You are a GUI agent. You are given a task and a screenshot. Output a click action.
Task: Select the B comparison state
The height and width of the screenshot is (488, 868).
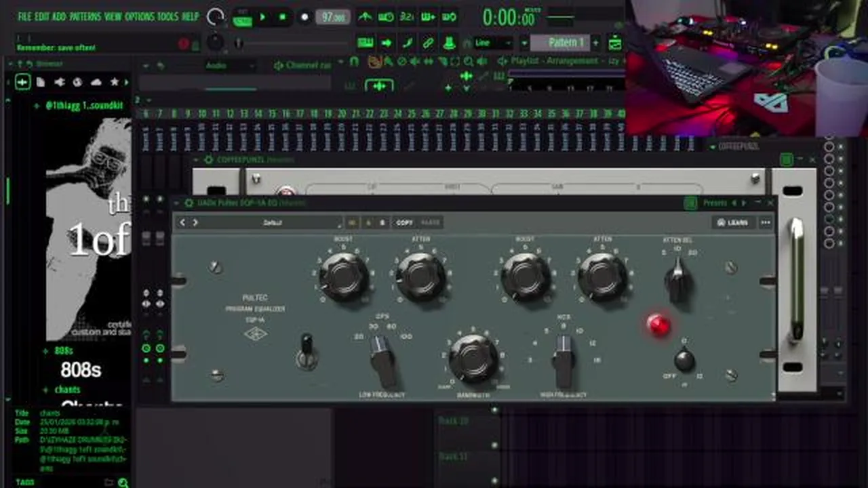click(x=382, y=222)
